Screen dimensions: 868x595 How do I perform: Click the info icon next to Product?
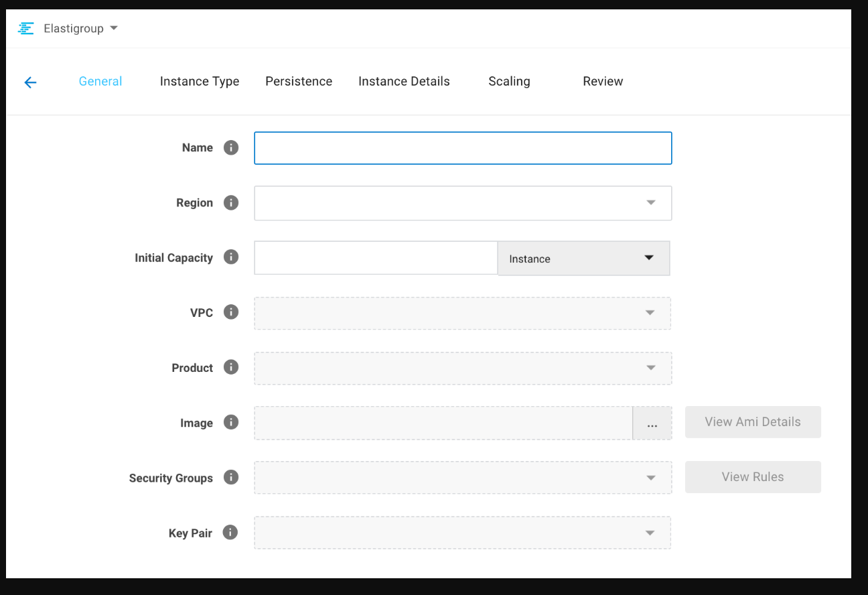[x=231, y=367]
